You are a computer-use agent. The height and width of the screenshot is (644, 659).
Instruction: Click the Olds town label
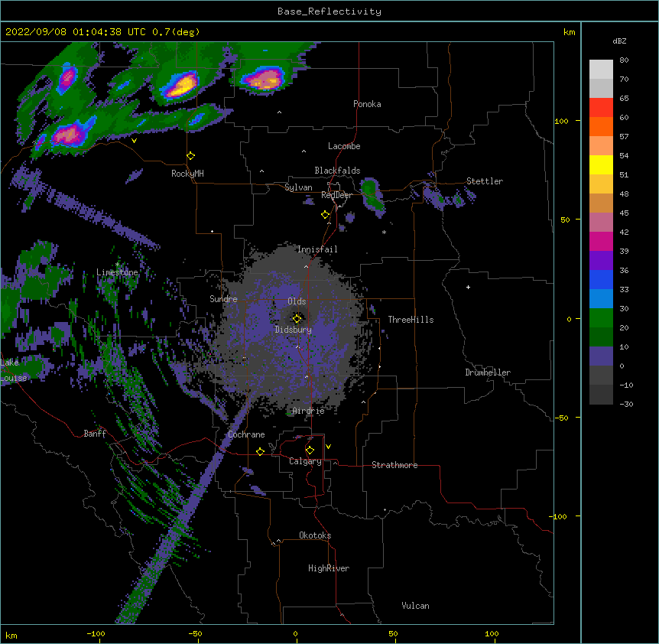point(297,301)
